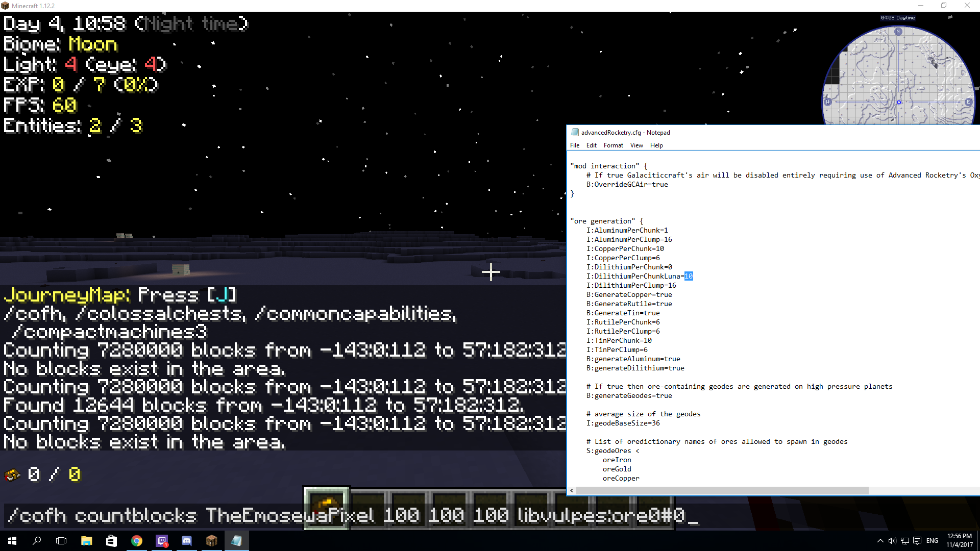Click the Task View icon
The image size is (980, 551).
point(61,540)
